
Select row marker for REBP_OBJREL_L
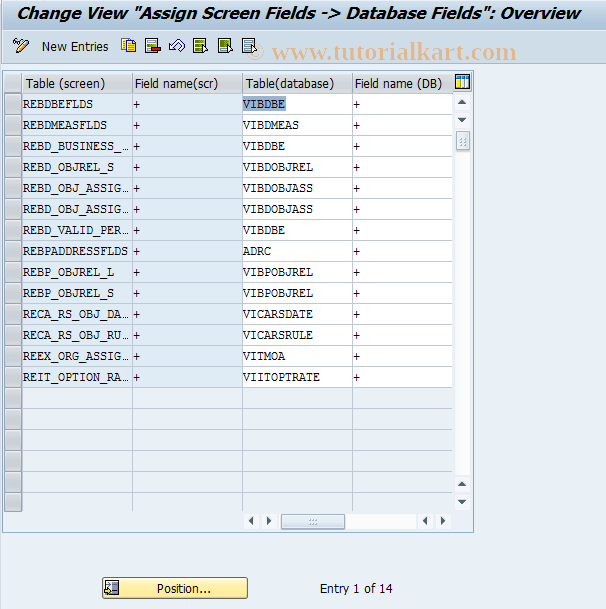13,272
